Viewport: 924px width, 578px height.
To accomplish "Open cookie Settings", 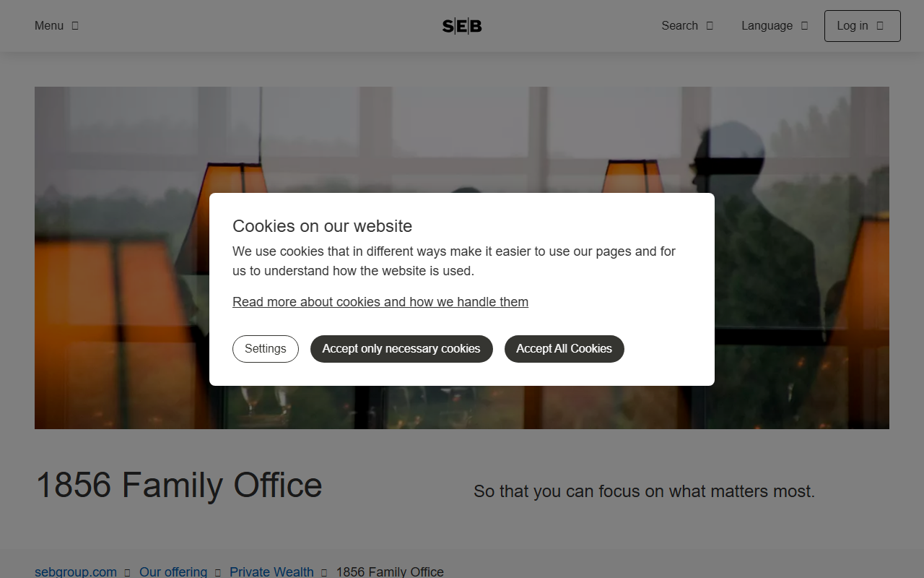I will tap(266, 349).
